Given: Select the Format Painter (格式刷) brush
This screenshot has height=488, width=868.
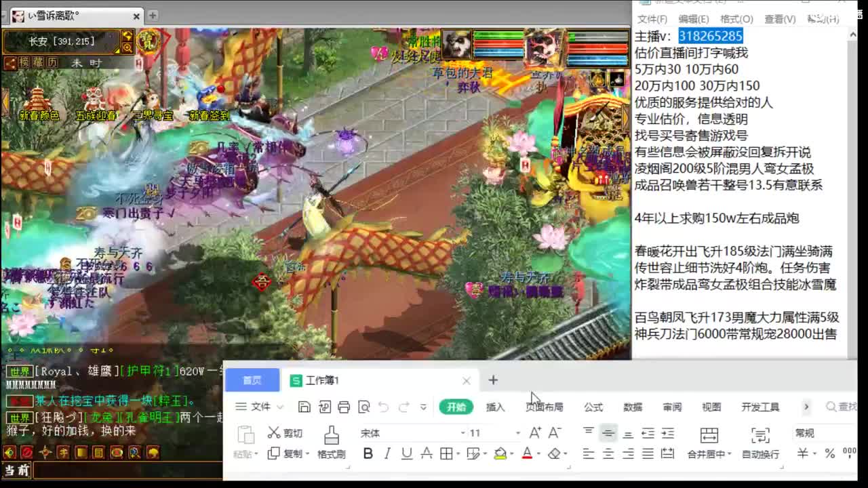Looking at the screenshot, I should pyautogui.click(x=331, y=443).
